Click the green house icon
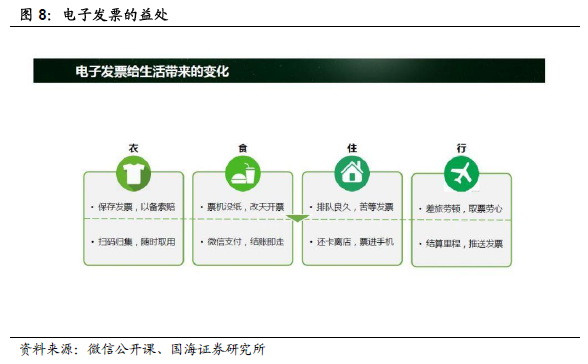 pos(352,174)
